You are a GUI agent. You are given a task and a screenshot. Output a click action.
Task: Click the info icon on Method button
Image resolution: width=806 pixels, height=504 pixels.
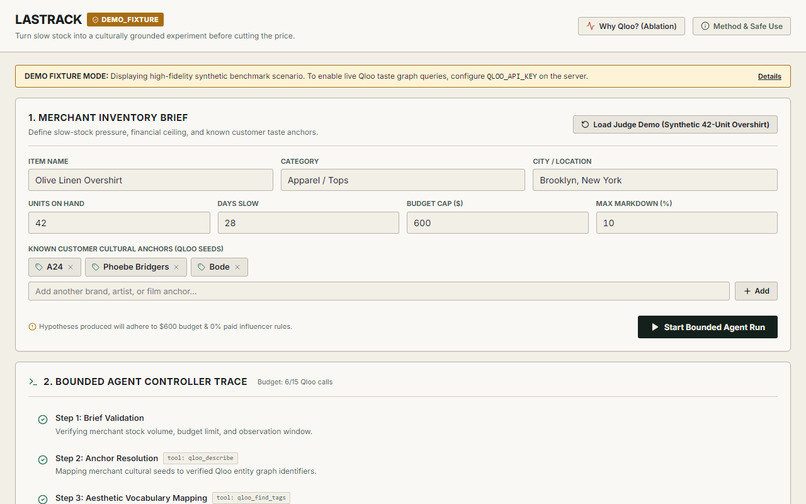(x=705, y=26)
